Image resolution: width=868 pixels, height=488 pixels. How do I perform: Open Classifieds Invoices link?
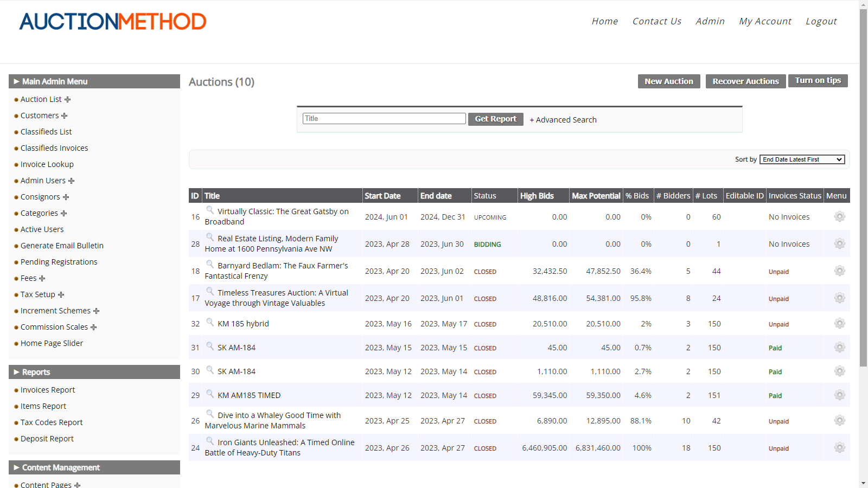pos(54,148)
